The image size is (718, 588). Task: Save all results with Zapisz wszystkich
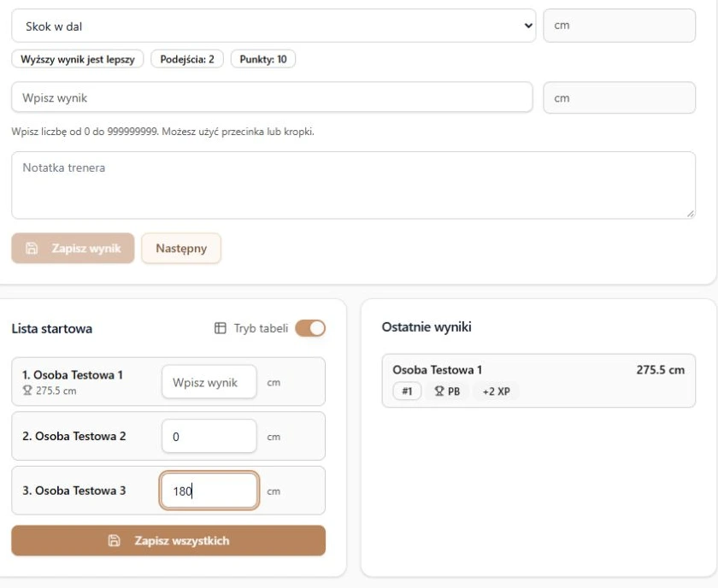(168, 540)
